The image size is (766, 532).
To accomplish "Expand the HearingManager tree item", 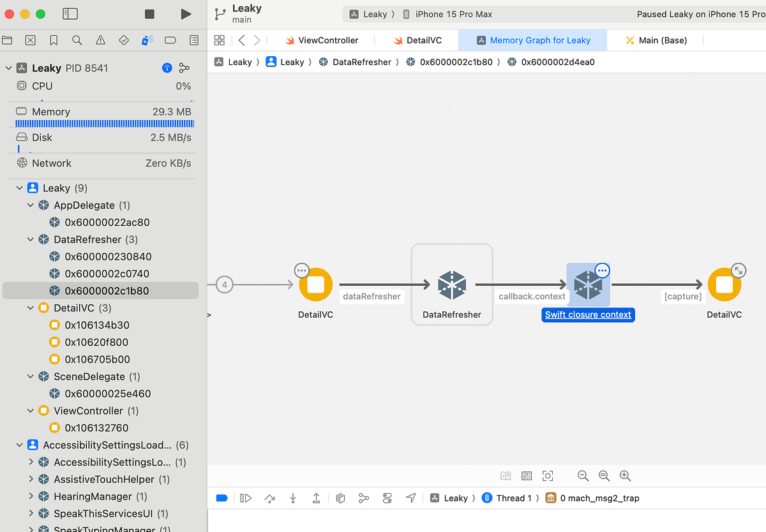I will point(31,496).
